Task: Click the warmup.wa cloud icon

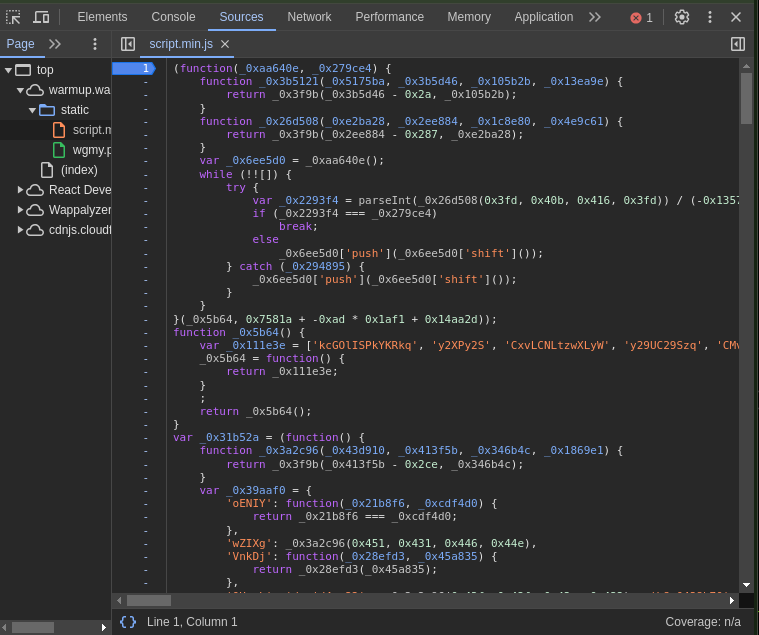Action: (x=35, y=91)
